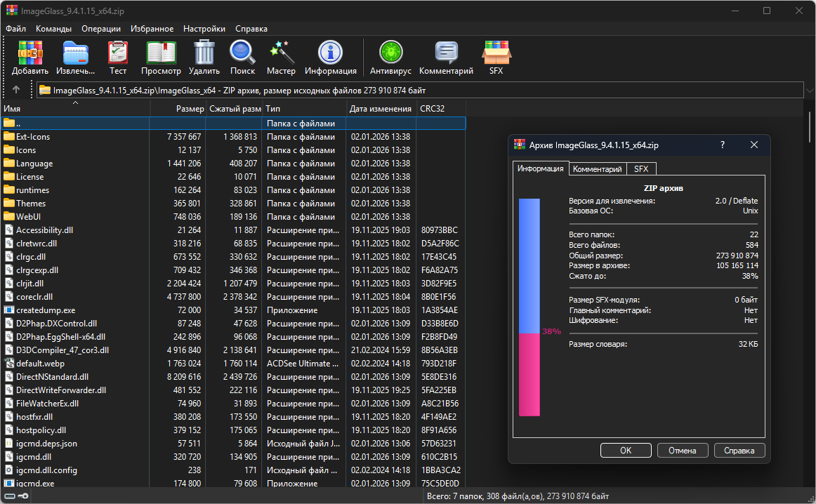Click the Отмена button
The image size is (816, 504).
(x=682, y=451)
